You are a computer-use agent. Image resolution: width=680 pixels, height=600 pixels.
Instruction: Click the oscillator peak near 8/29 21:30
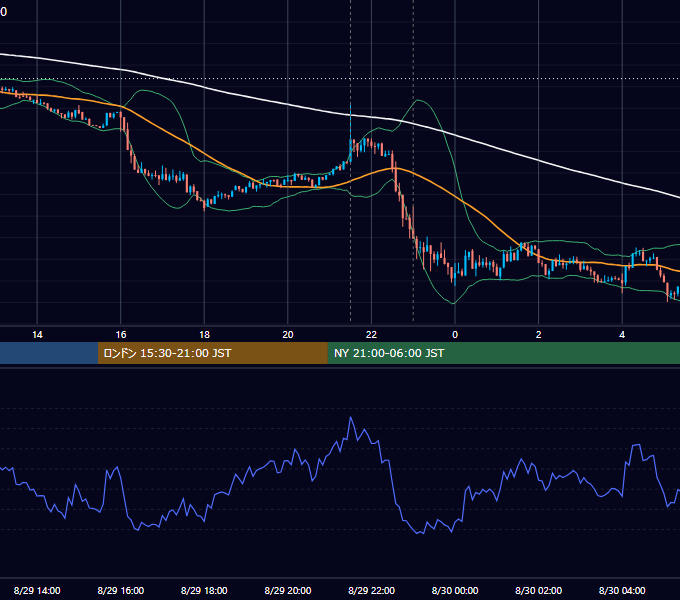coord(350,417)
